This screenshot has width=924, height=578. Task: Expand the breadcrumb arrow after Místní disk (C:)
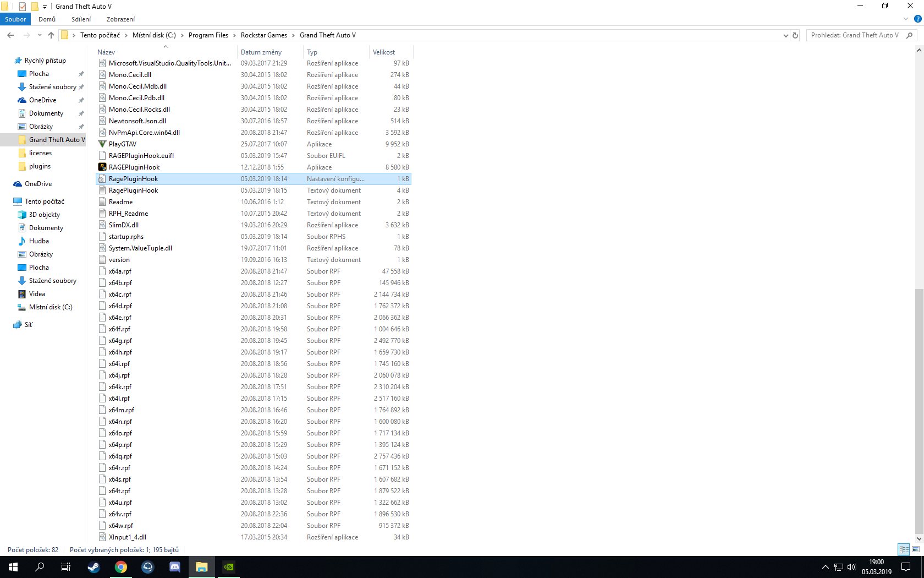[x=182, y=35]
